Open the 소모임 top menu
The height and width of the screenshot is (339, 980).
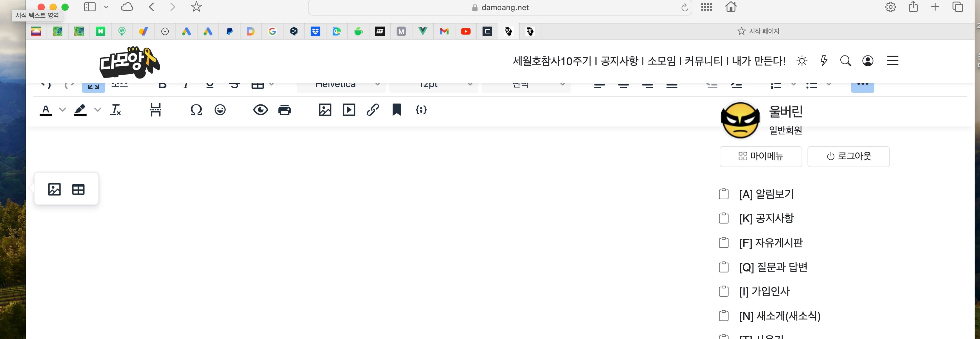pyautogui.click(x=662, y=61)
